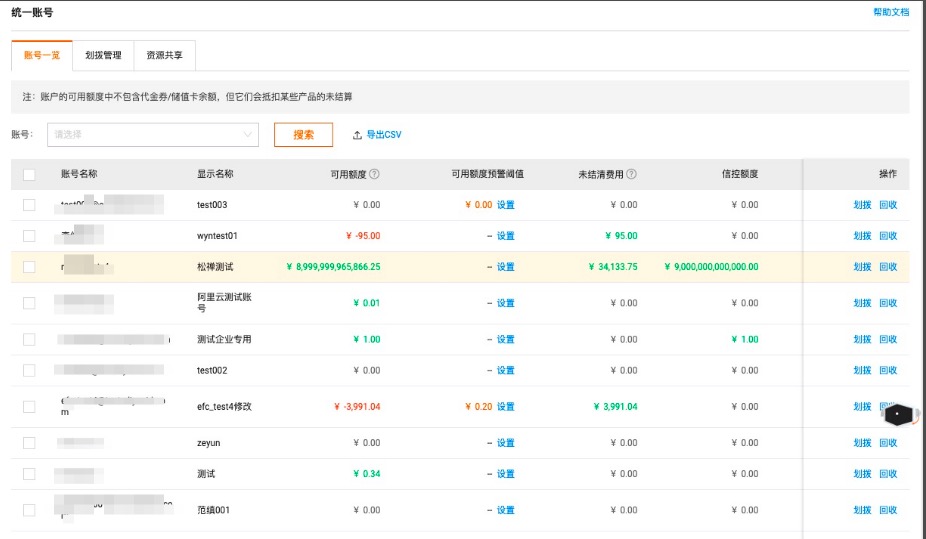
Task: Tick the checkbox for 测试企业专用 row
Action: pyautogui.click(x=29, y=339)
